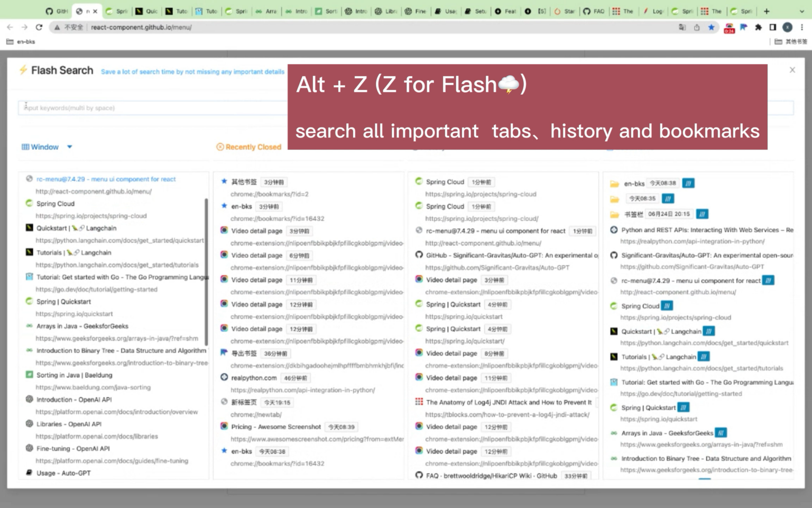Screen dimensions: 812x508
Task: Click blue badge beside Quickstart Langchain bookmark
Action: coord(709,331)
